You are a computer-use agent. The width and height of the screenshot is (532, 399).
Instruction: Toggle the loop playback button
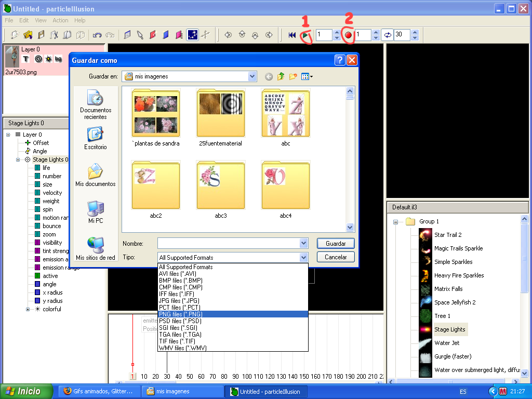pos(388,35)
